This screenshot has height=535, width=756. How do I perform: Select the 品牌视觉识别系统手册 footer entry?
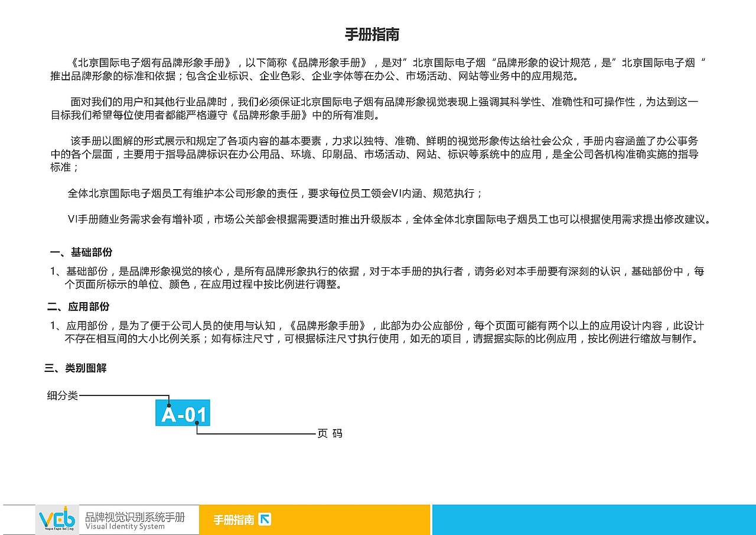point(135,515)
